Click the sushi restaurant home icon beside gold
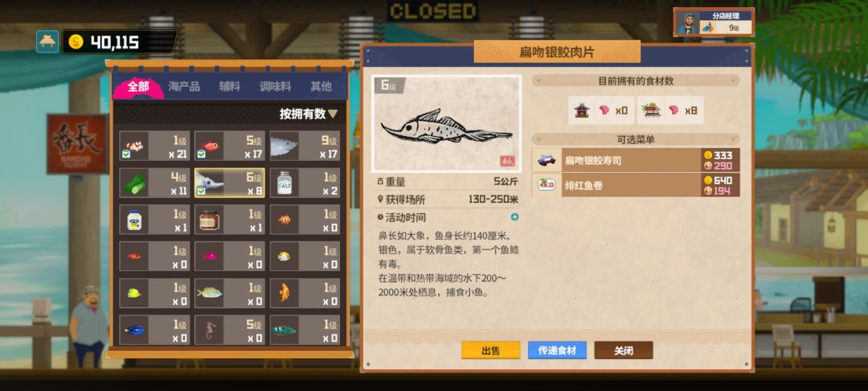The width and height of the screenshot is (868, 391). (47, 42)
